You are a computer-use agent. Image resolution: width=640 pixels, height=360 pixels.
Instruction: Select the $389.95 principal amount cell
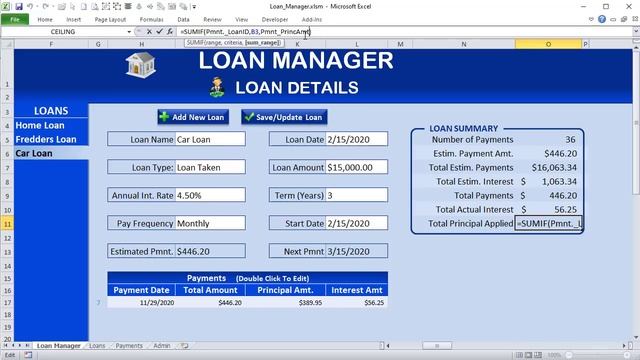click(x=285, y=302)
